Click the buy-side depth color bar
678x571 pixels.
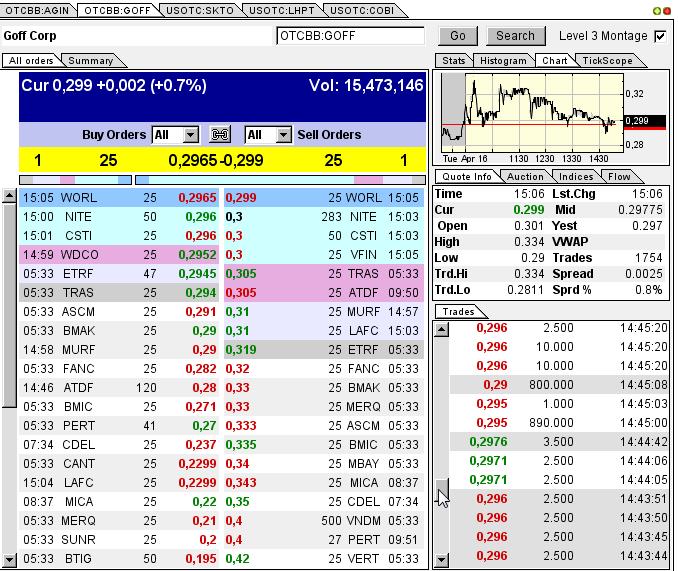coord(76,180)
